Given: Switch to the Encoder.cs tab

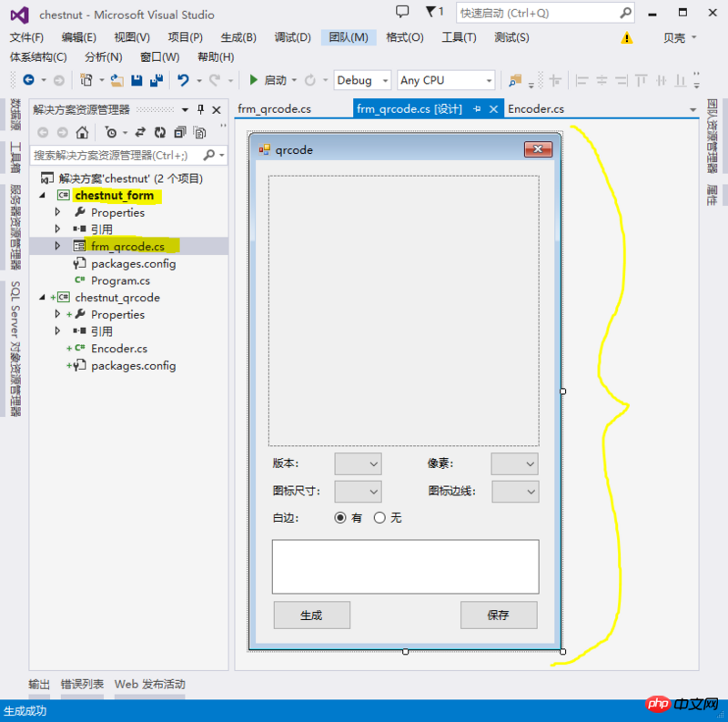Looking at the screenshot, I should coord(536,109).
